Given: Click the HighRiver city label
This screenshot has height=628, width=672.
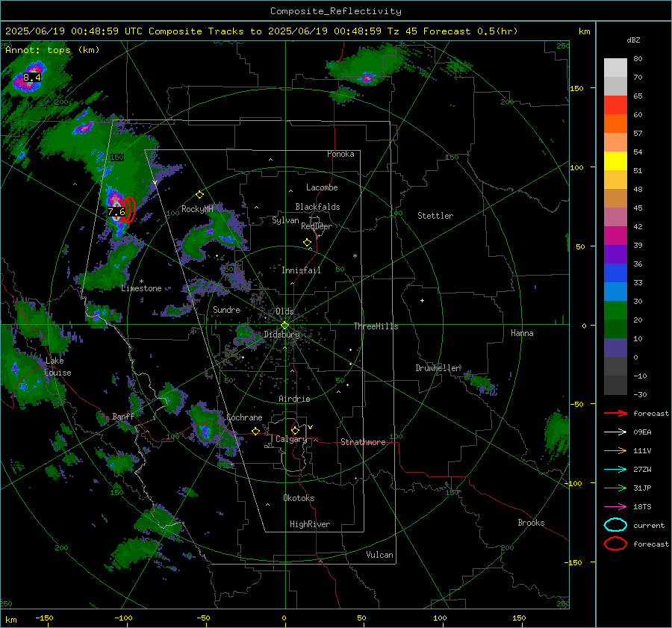Looking at the screenshot, I should click(310, 525).
